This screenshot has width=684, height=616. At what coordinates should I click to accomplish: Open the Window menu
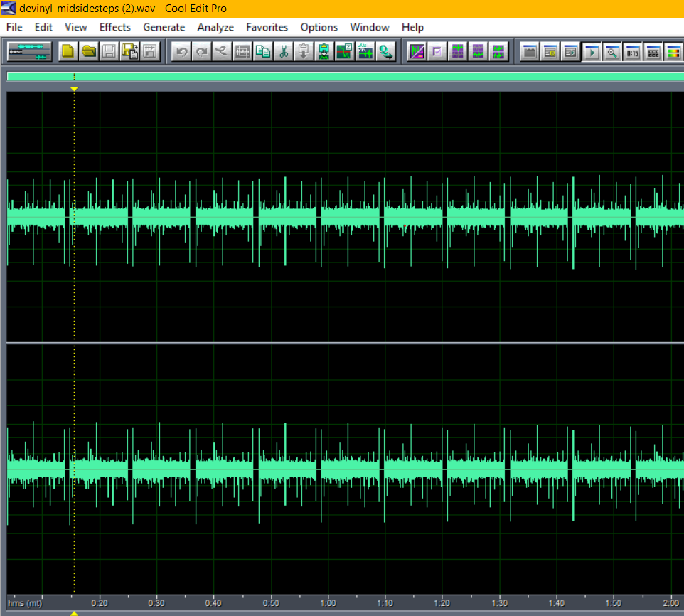370,28
